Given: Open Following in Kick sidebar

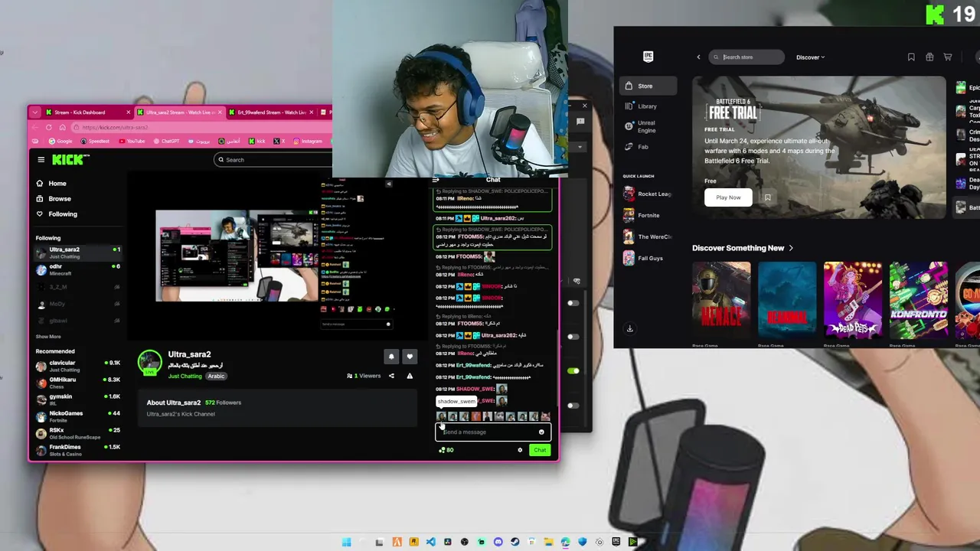Looking at the screenshot, I should [63, 214].
